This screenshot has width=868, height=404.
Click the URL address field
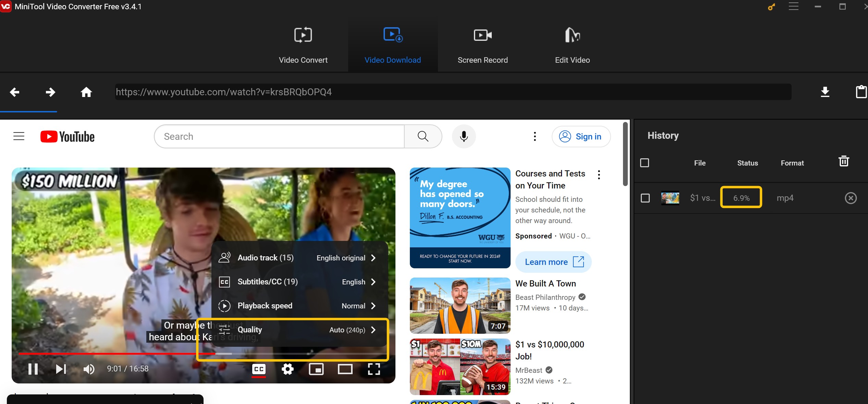tap(453, 92)
